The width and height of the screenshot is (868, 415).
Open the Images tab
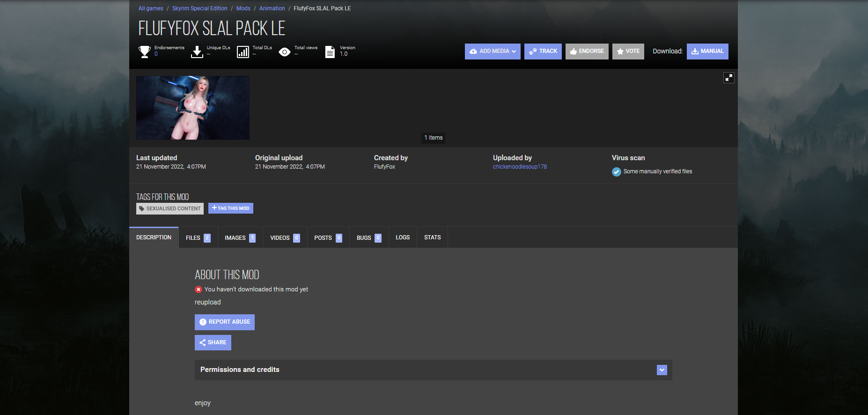click(240, 238)
